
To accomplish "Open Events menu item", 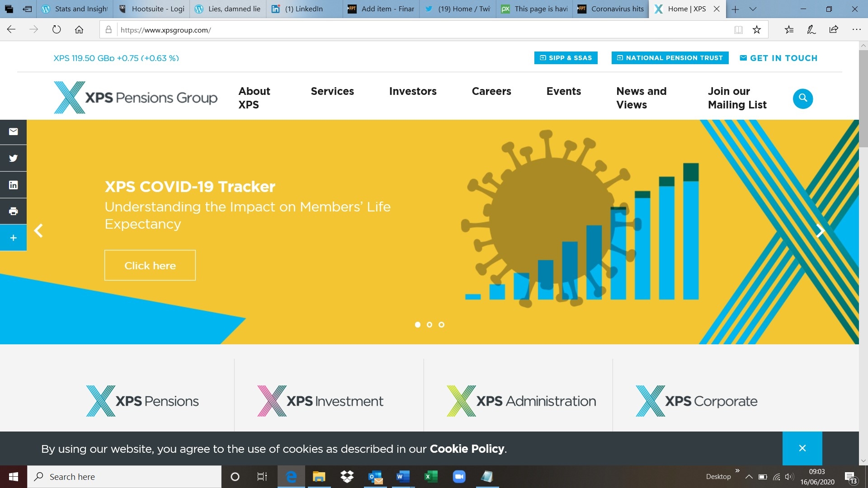I will click(564, 91).
